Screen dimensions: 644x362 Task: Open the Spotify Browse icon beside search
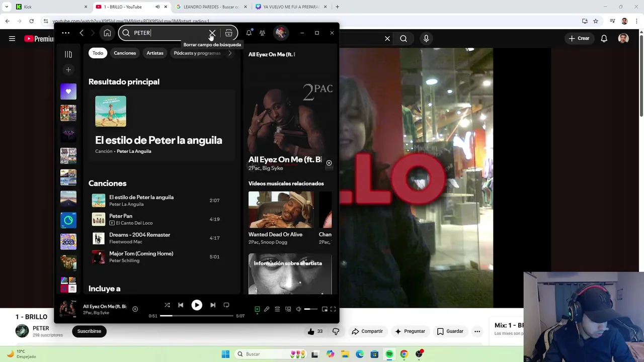click(228, 33)
